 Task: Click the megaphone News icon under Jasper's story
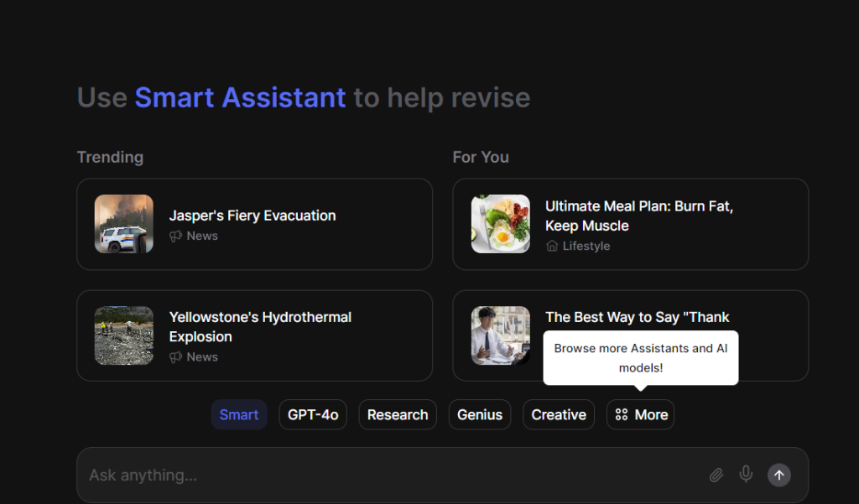[x=175, y=236]
